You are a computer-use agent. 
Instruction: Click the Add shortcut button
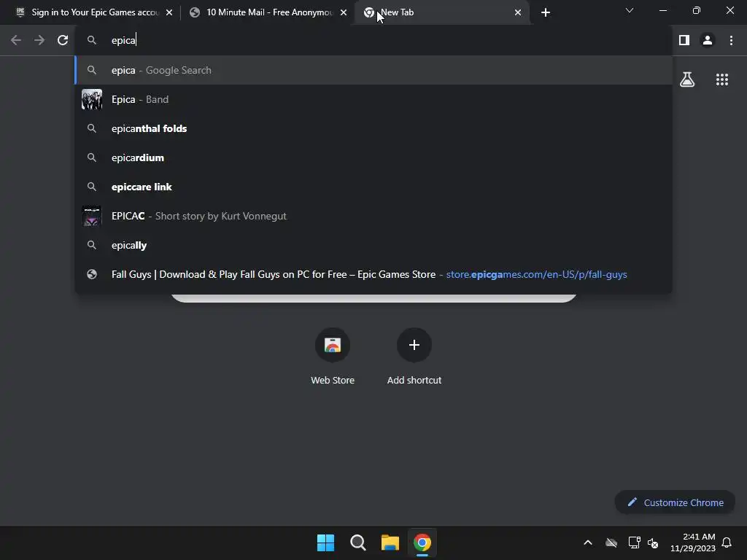point(414,356)
